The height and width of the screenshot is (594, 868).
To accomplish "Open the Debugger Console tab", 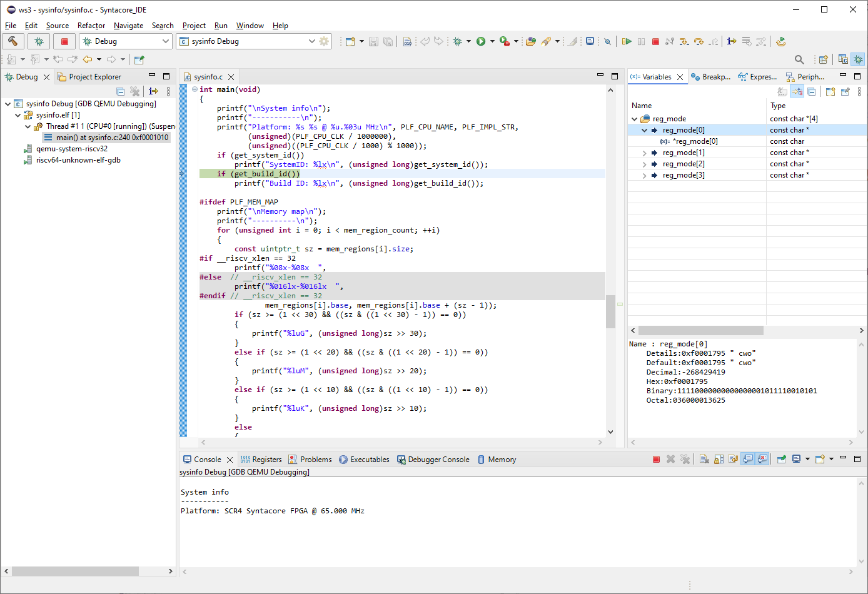I will click(433, 460).
